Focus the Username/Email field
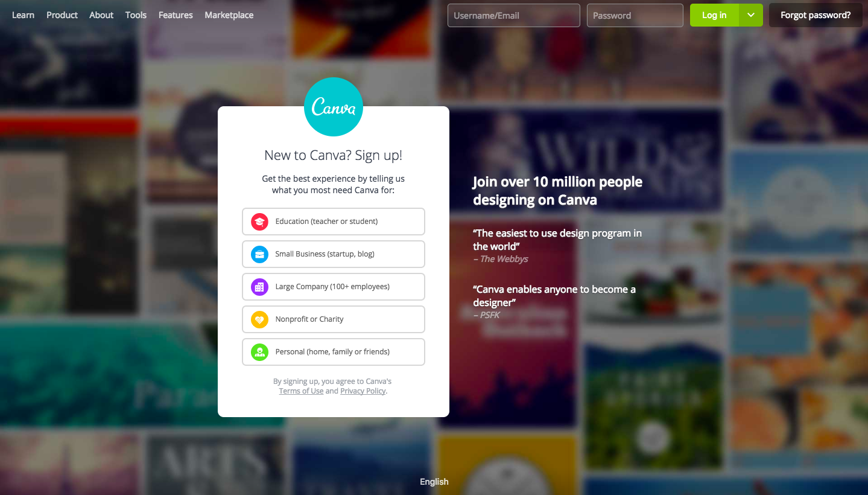868x495 pixels. coord(514,16)
